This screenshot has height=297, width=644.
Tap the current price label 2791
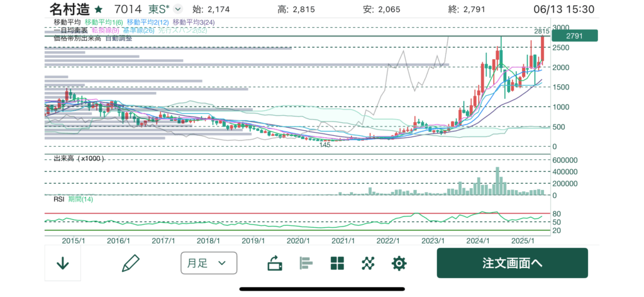(x=575, y=36)
